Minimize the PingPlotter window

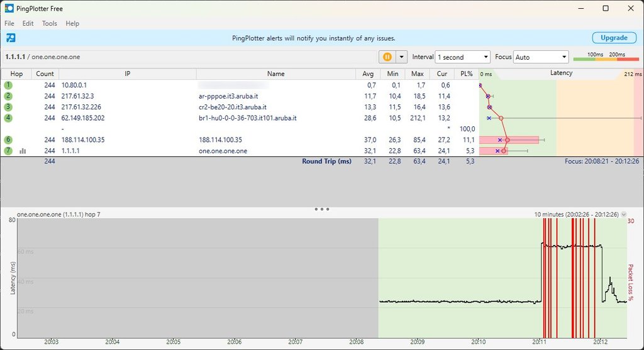(x=580, y=8)
